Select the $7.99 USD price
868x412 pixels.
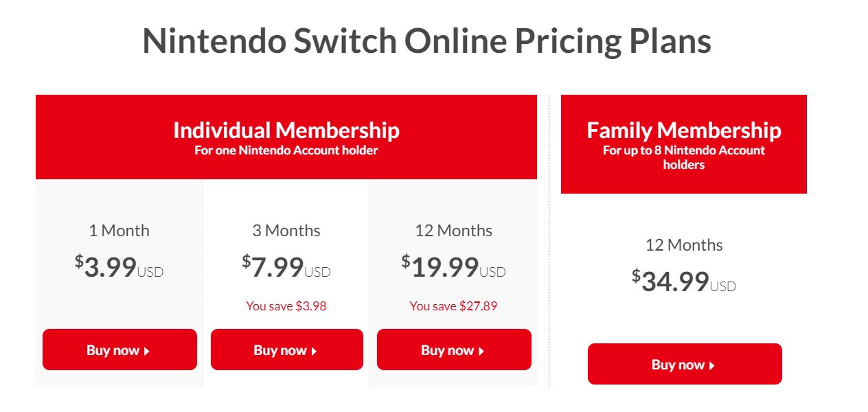coord(286,266)
